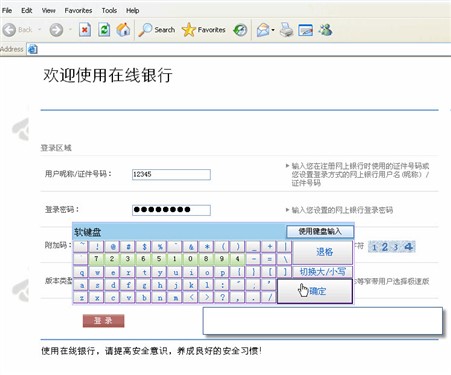
Task: Open Favorites with the star icon
Action: click(204, 30)
